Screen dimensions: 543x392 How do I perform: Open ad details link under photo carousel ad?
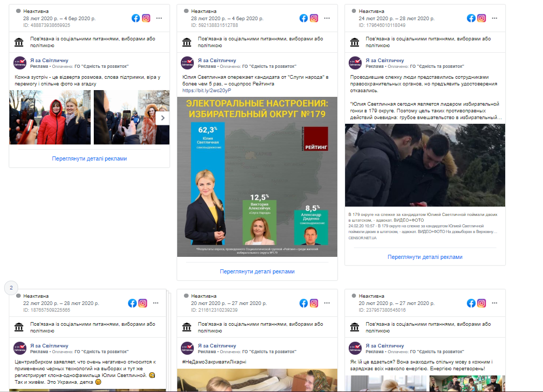(x=89, y=158)
